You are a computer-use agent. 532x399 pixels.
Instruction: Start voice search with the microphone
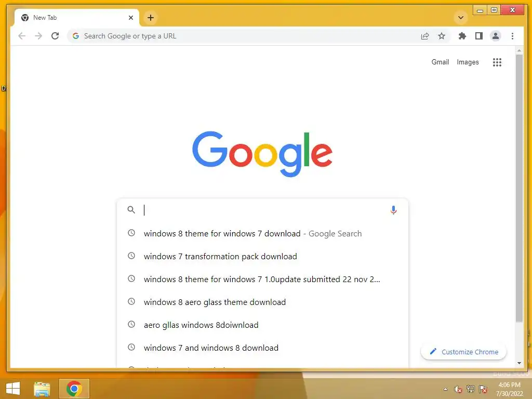coord(393,210)
